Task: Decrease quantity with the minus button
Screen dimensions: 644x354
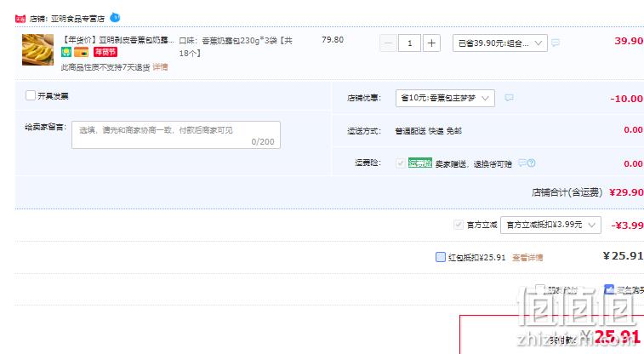Action: 388,43
